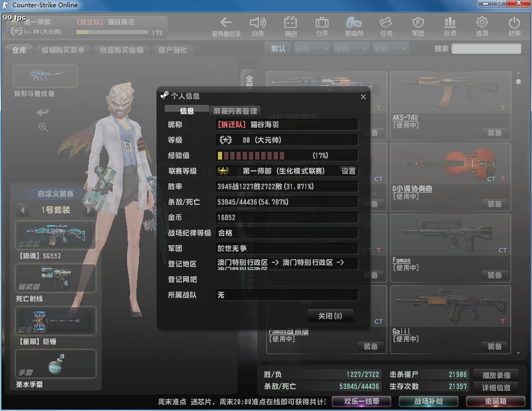Click the zoom magnifier beside the character
Screen dimensions: 532x411
pyautogui.click(x=43, y=128)
